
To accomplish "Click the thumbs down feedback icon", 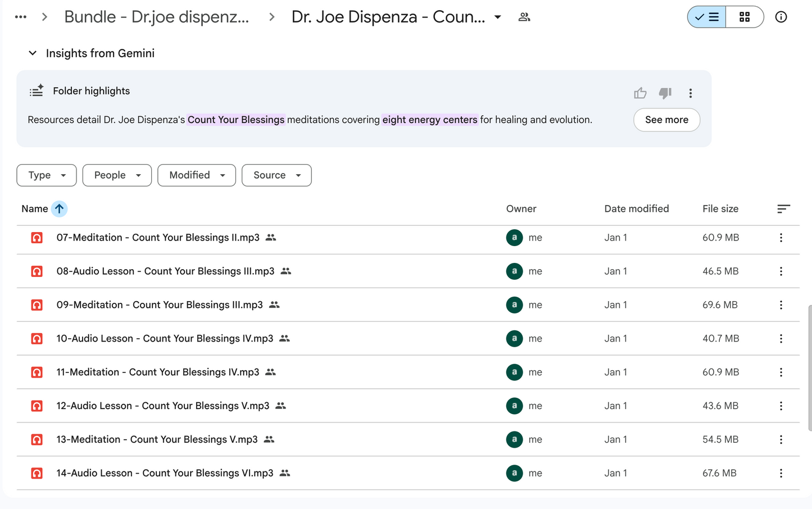I will tap(665, 93).
